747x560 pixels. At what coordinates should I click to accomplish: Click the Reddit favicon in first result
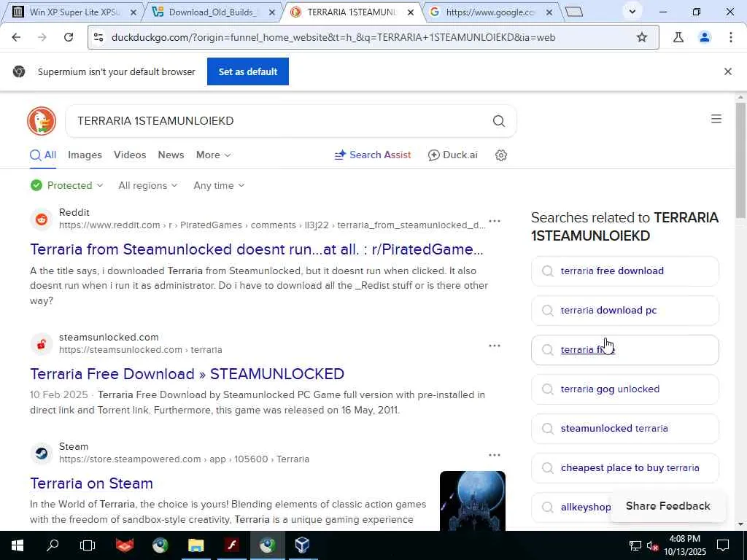[x=42, y=219]
